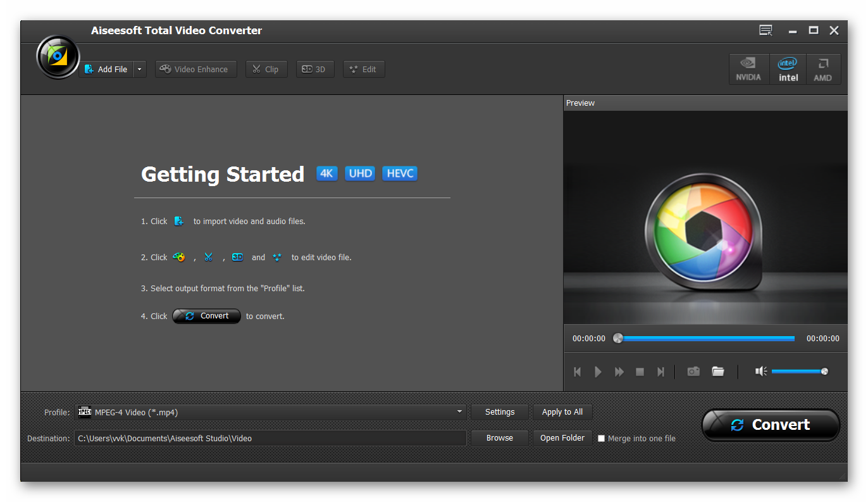Take a snapshot with camera icon

pyautogui.click(x=693, y=371)
